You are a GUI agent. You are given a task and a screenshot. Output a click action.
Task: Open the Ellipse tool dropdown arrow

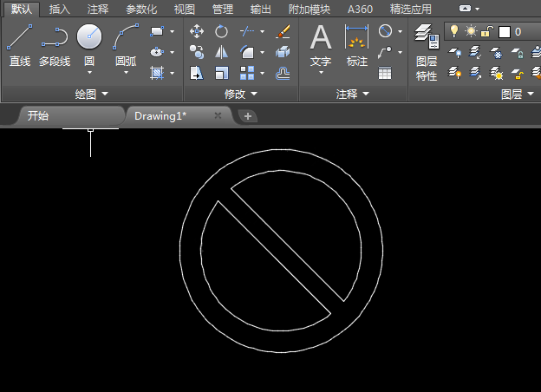coord(173,52)
